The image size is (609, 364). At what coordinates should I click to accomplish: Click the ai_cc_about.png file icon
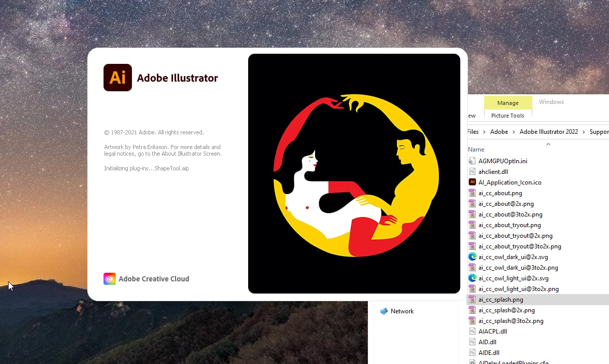(x=472, y=193)
